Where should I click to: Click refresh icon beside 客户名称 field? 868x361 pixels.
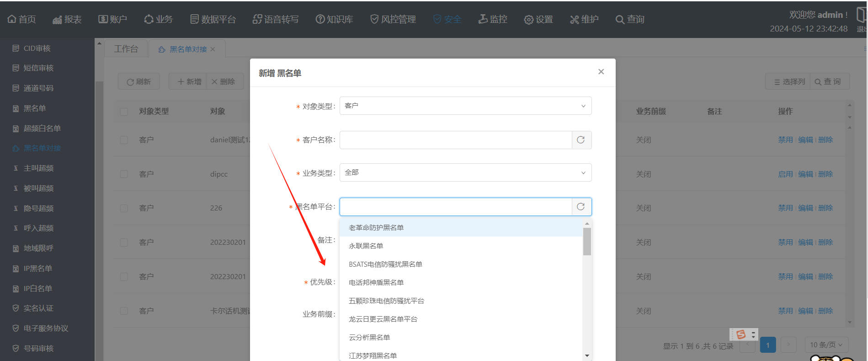[x=581, y=140]
